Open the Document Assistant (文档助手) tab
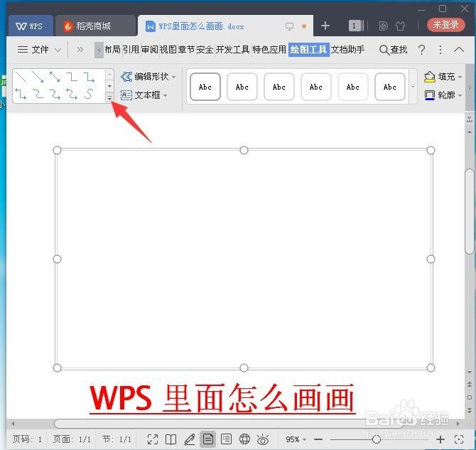This screenshot has width=476, height=450. click(347, 49)
